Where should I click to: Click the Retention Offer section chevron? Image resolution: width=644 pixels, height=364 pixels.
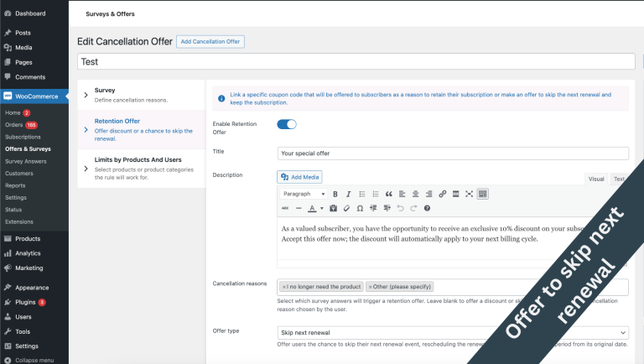pos(86,130)
